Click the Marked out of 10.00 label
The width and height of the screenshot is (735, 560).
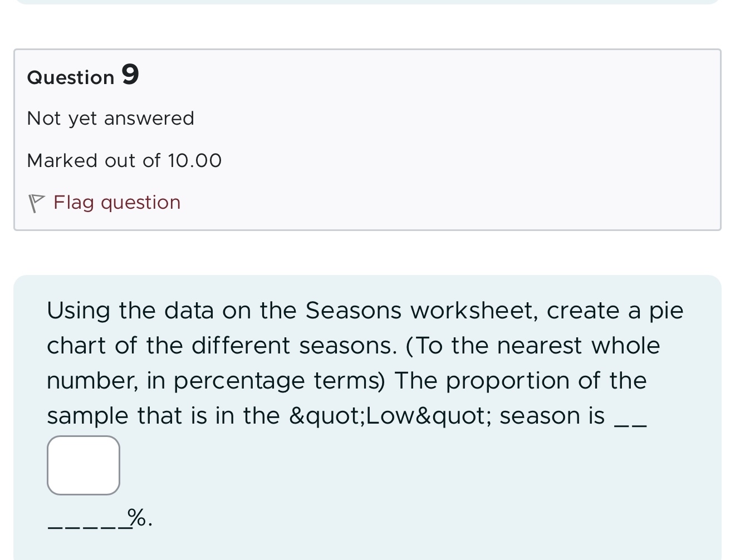tap(124, 160)
